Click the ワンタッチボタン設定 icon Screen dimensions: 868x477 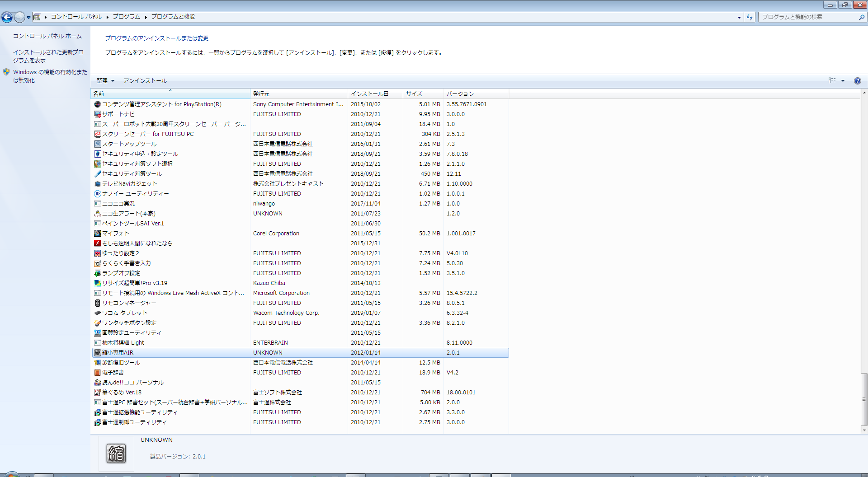click(97, 323)
